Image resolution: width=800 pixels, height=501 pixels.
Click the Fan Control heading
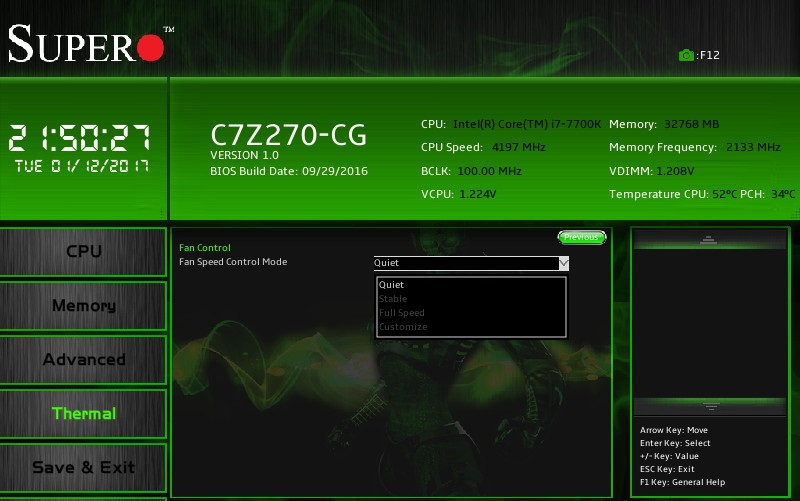coord(205,248)
